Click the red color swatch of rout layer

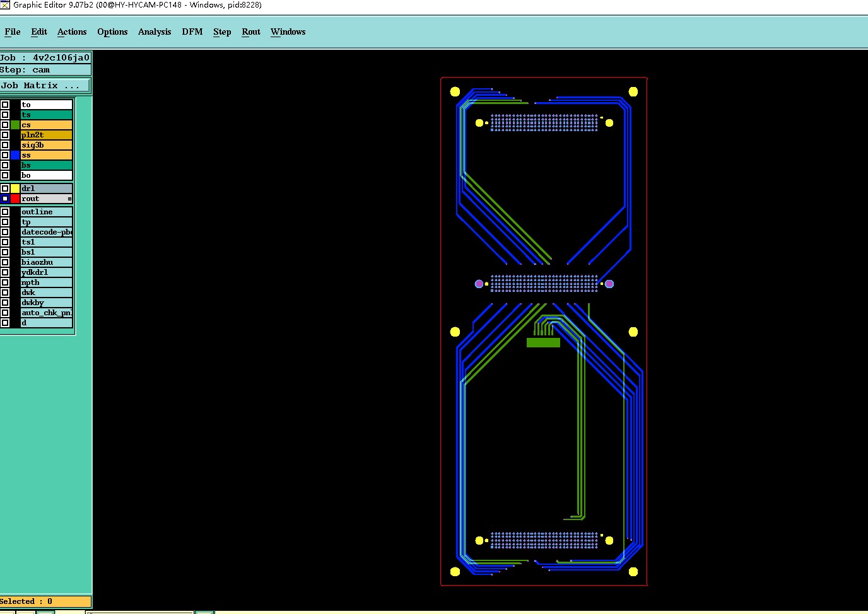15,199
